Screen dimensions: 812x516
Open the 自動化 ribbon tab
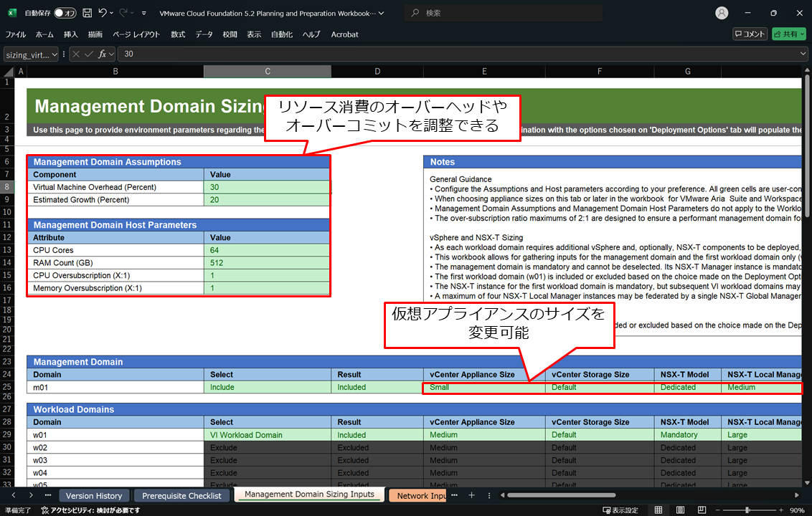point(282,34)
